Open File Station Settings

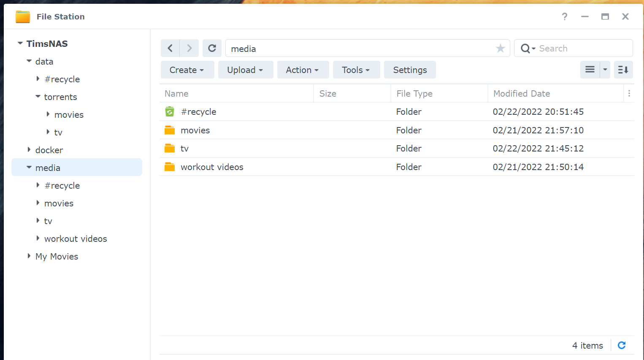pyautogui.click(x=409, y=69)
